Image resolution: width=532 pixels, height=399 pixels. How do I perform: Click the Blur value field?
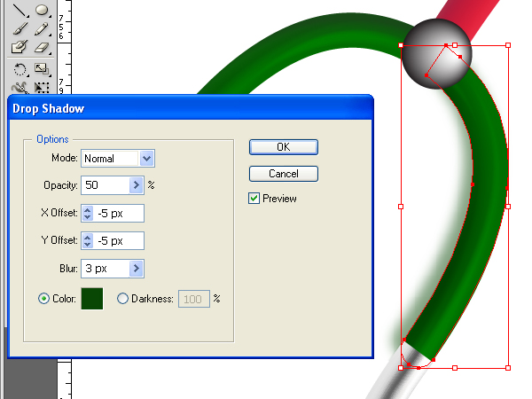coord(106,269)
